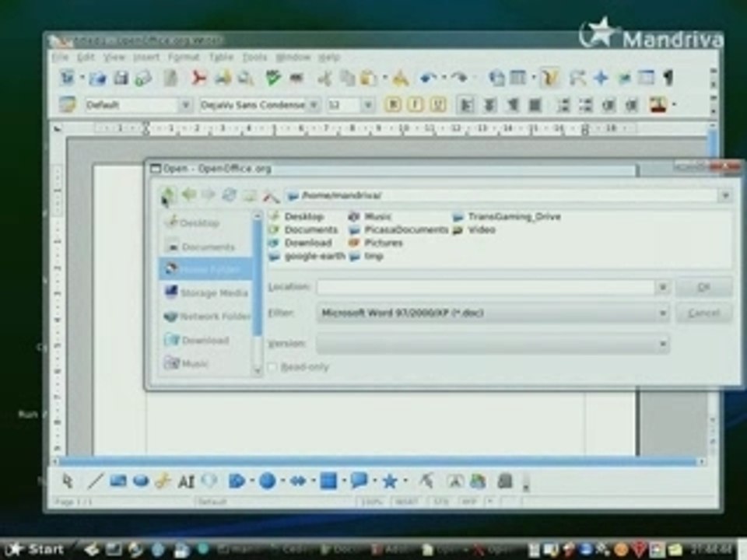Click the Print icon in Writer toolbar
Screen dimensions: 747x560
(x=223, y=78)
